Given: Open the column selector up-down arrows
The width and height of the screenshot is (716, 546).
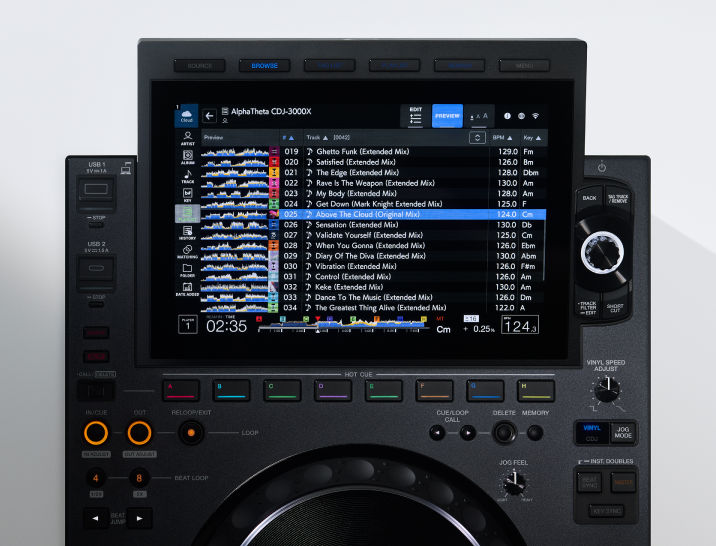Looking at the screenshot, I should click(477, 137).
